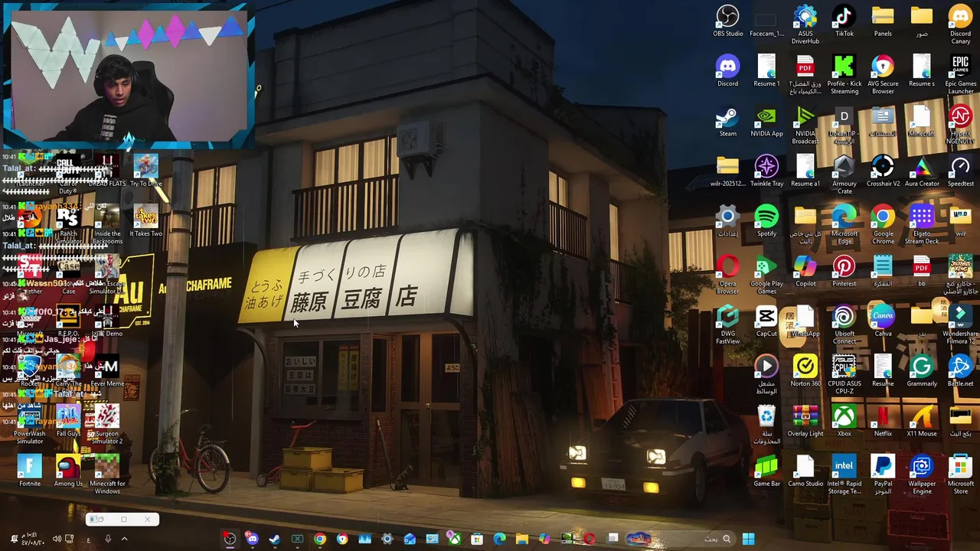This screenshot has width=980, height=551.
Task: Select the CPUID ASUS CPU-Z icon
Action: pos(844,375)
